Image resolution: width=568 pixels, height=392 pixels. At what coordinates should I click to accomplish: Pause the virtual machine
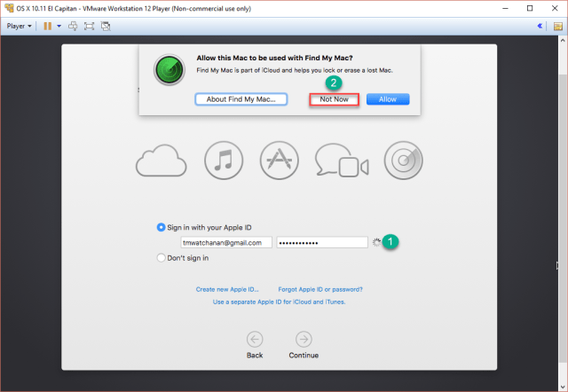(x=47, y=26)
